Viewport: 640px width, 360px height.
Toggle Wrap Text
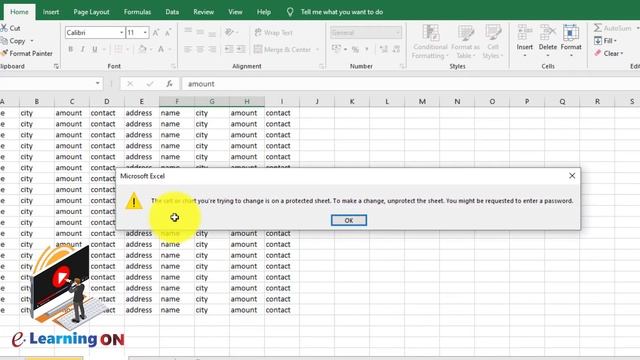point(273,33)
